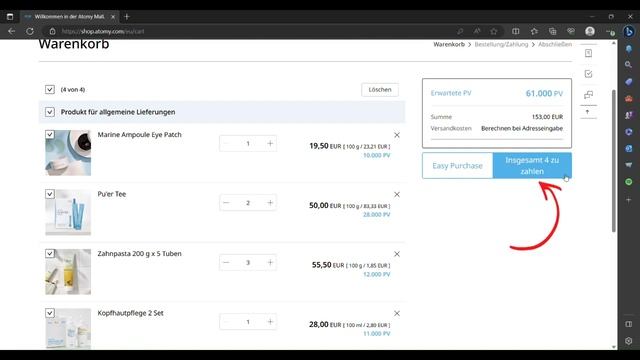Image resolution: width=640 pixels, height=360 pixels.
Task: Open a new browser tab
Action: click(x=127, y=17)
